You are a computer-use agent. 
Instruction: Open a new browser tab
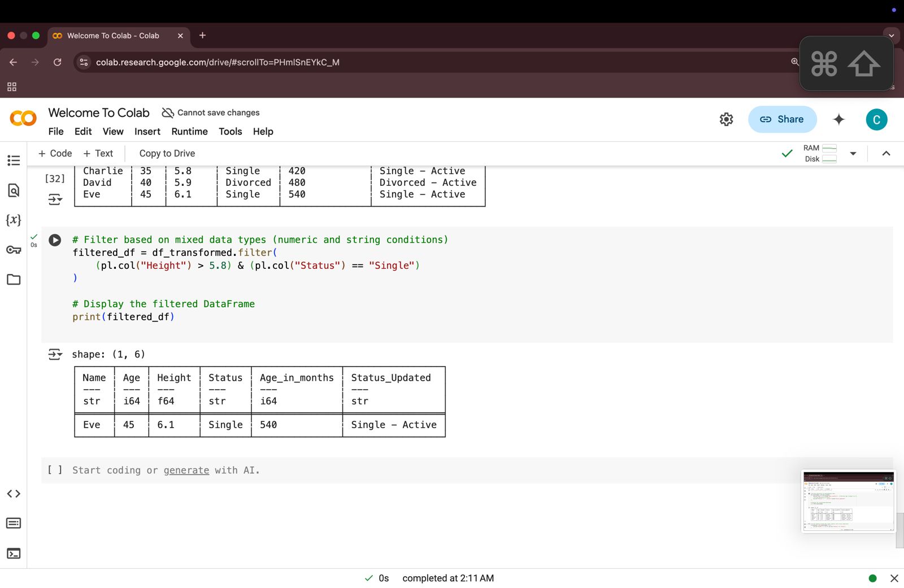coord(202,35)
